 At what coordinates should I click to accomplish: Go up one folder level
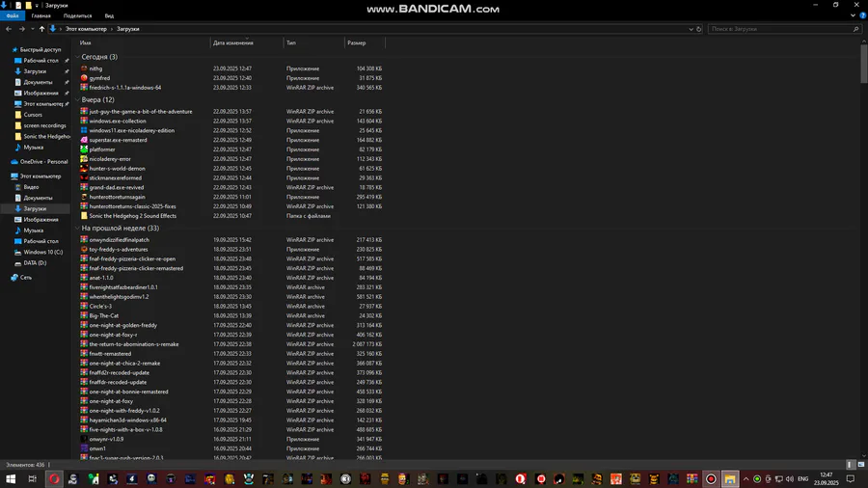tap(41, 29)
